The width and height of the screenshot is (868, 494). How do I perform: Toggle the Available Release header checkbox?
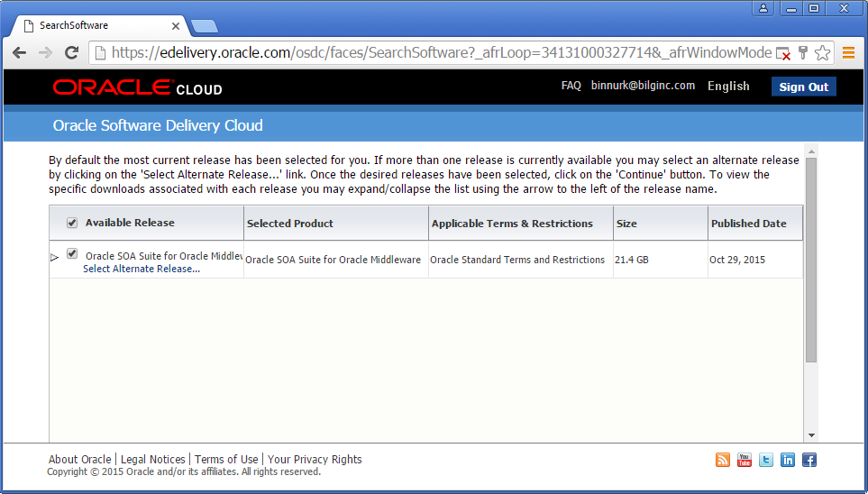(x=72, y=223)
